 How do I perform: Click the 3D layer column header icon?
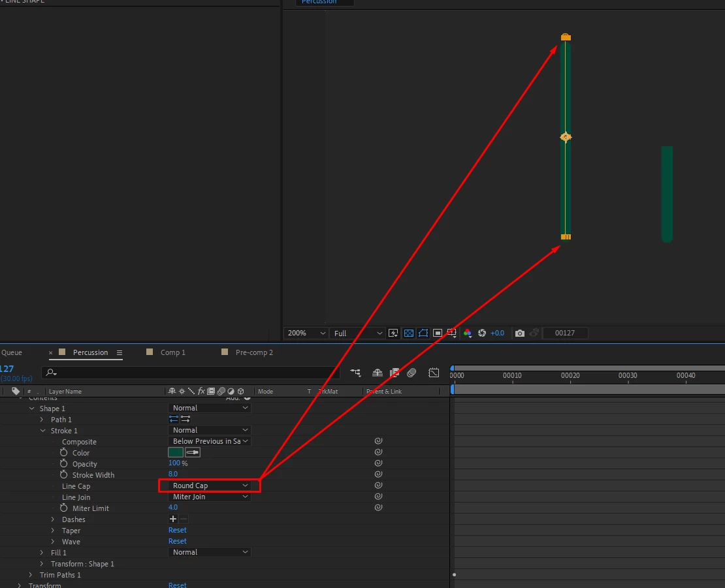[x=240, y=391]
